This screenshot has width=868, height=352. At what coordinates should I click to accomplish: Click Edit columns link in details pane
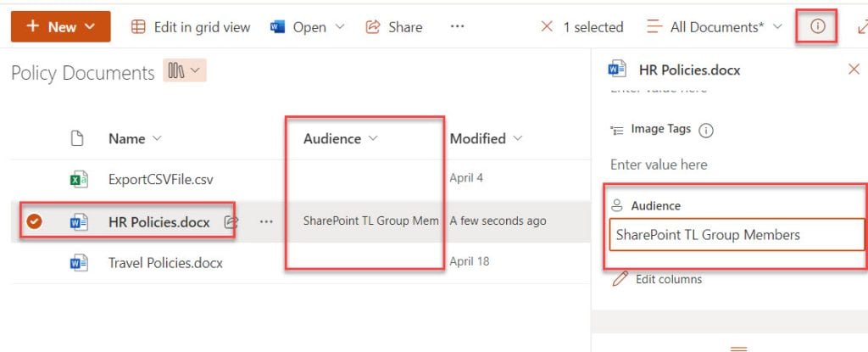tap(669, 279)
